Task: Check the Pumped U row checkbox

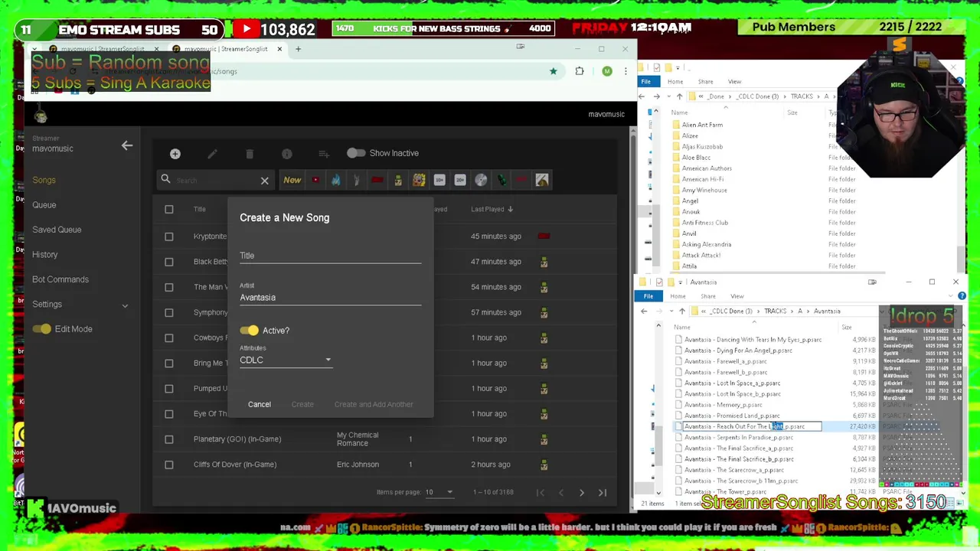Action: pos(169,389)
